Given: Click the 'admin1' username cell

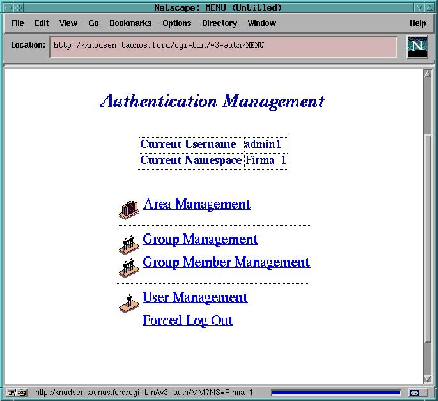Looking at the screenshot, I should tap(266, 144).
